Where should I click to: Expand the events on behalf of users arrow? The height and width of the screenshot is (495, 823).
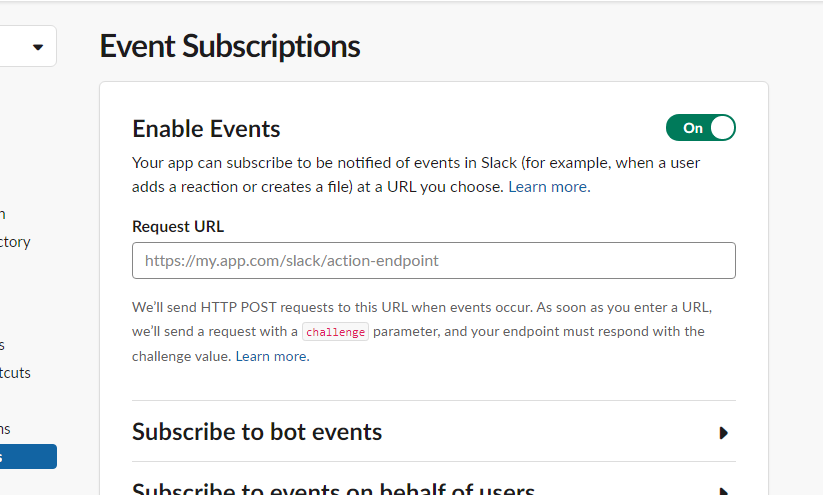[723, 490]
